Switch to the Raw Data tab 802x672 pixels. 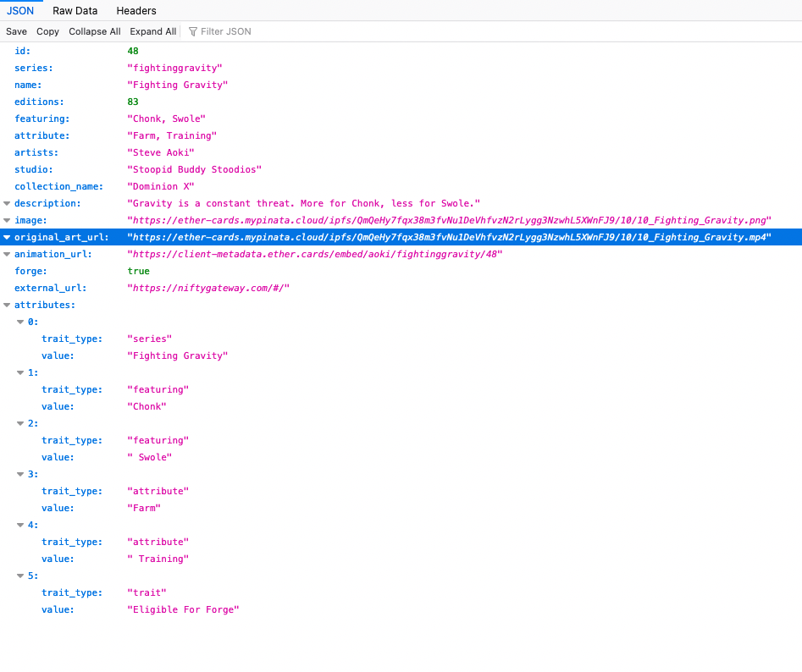[75, 11]
